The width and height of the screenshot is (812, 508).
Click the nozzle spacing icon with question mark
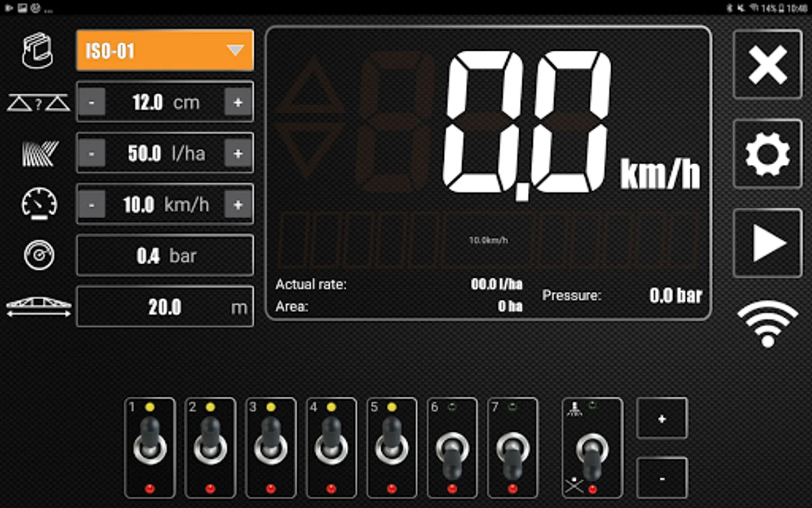pyautogui.click(x=38, y=103)
